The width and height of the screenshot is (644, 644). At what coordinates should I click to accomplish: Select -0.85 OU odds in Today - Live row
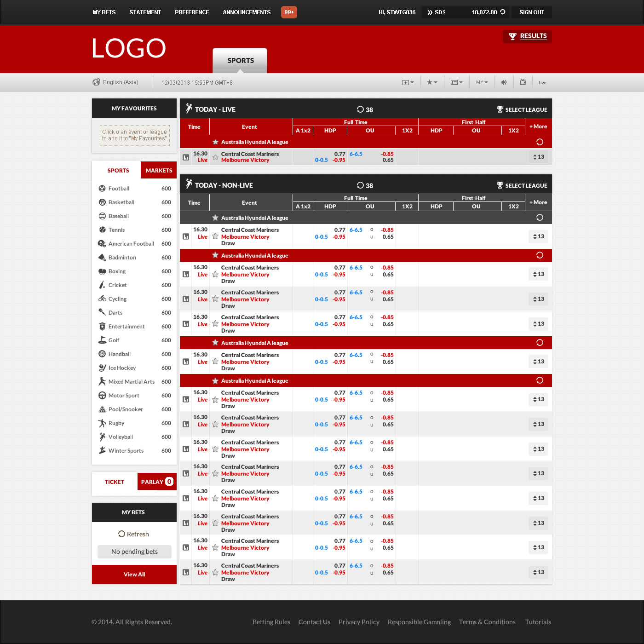click(387, 154)
